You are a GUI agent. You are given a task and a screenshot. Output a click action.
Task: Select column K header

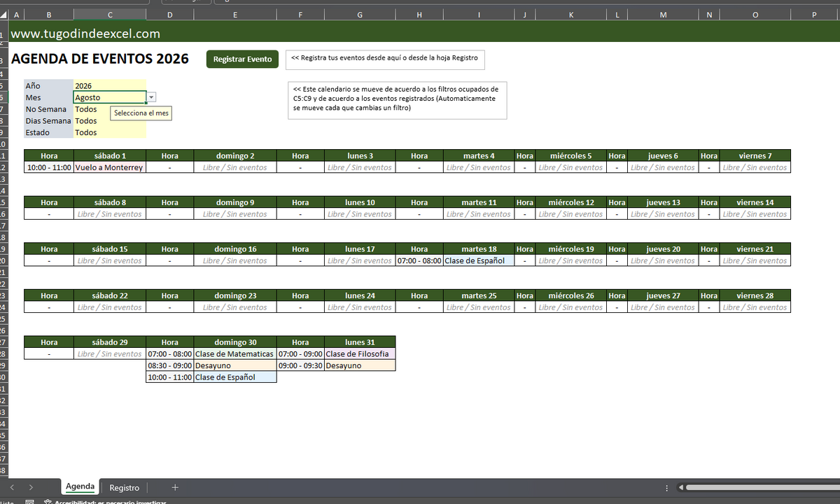tap(570, 14)
